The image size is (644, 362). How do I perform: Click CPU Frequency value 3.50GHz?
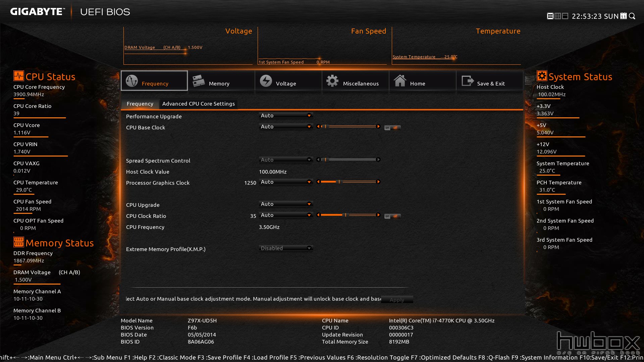point(269,227)
